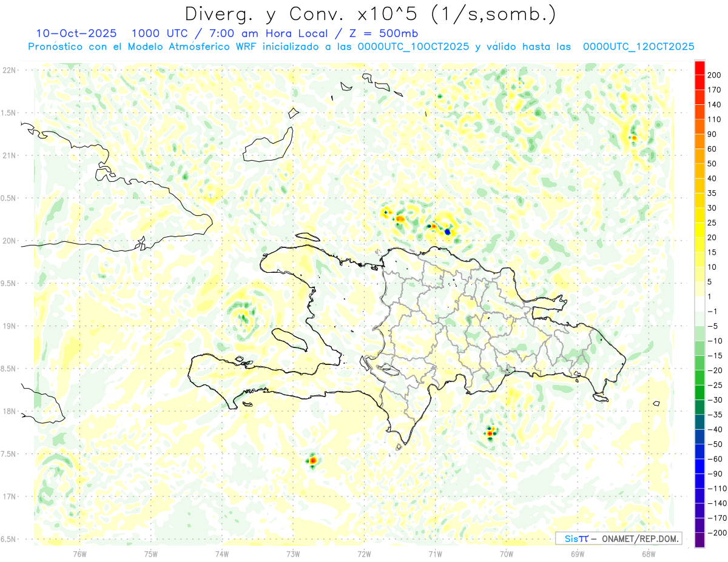
Task: Click the '1.5N' latitude axis label
Action: (x=9, y=113)
